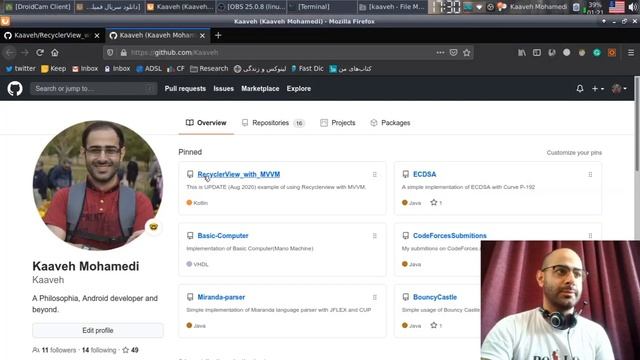Open the CodeForcesSubmitions repository

(x=449, y=236)
